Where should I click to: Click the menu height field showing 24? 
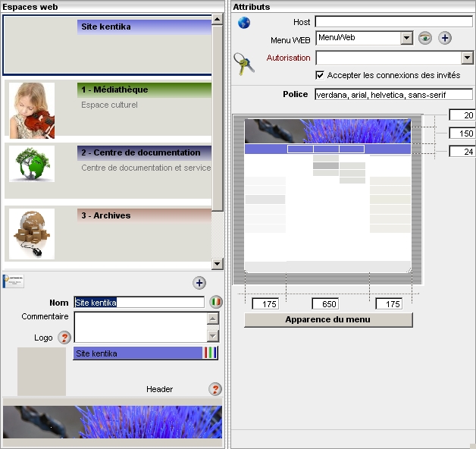point(462,152)
